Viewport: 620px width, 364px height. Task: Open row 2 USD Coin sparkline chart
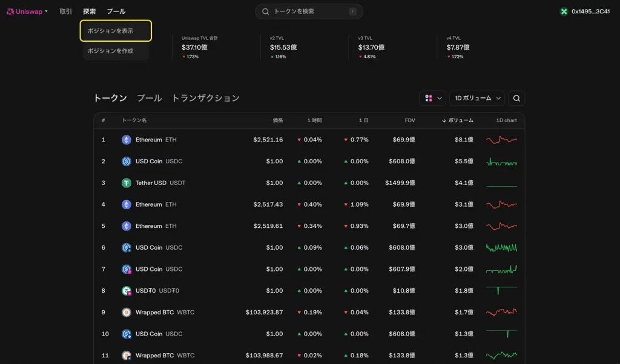click(501, 161)
